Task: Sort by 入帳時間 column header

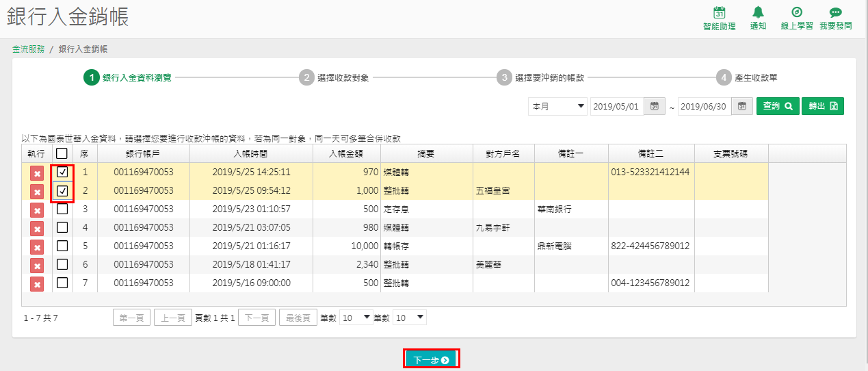Action: [250, 153]
